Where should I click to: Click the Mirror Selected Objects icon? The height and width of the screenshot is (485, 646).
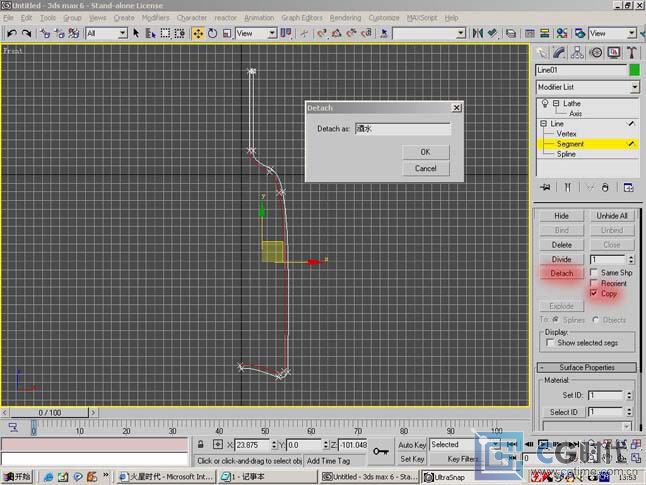[x=477, y=33]
